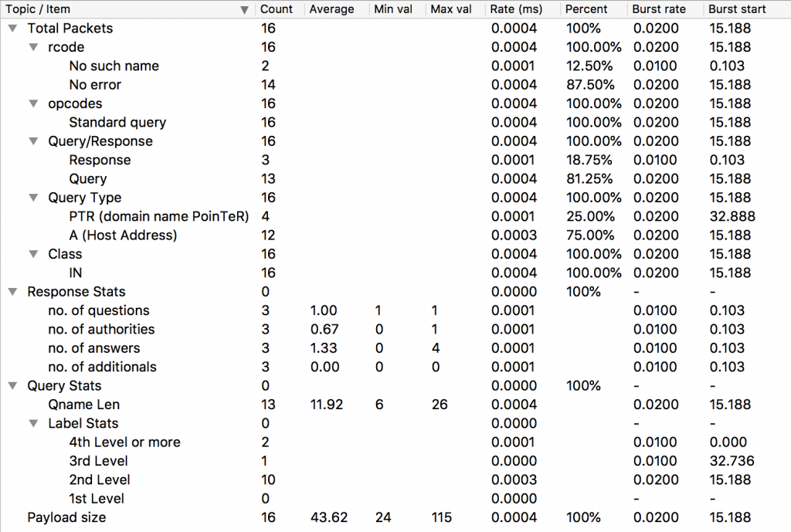
Task: Click the 81.25% percent value
Action: 589,179
